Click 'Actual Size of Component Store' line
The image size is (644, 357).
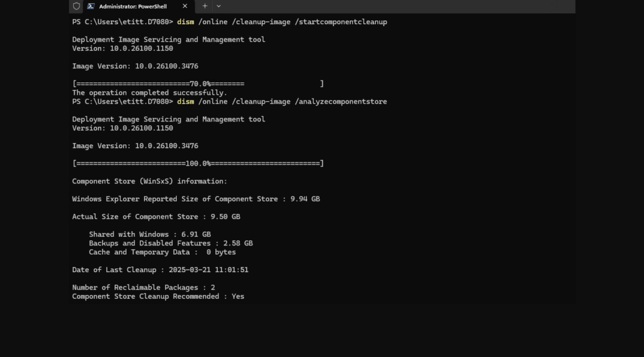click(x=156, y=217)
